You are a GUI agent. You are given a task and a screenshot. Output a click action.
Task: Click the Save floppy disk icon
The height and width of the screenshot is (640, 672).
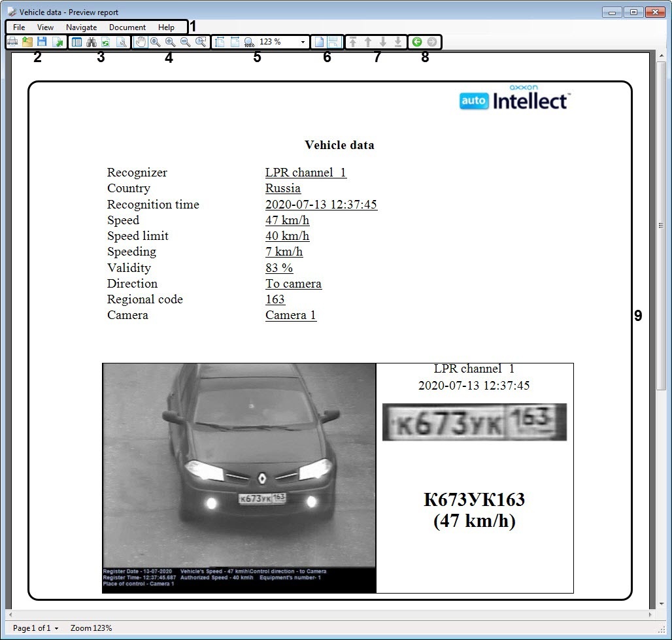pos(42,42)
